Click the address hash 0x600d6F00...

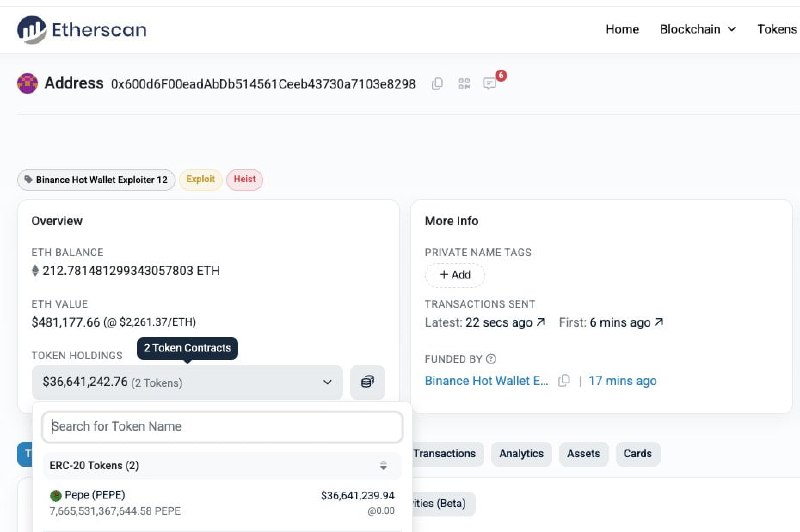(263, 84)
